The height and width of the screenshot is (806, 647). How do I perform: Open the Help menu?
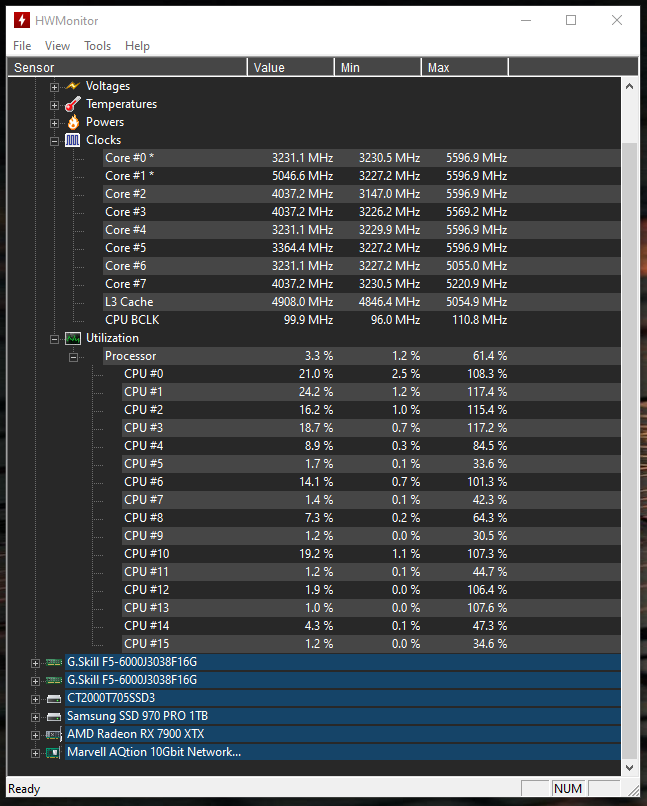coord(137,46)
